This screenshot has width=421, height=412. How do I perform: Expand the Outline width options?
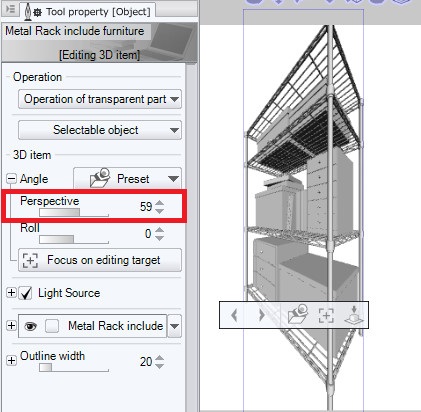pos(11,360)
